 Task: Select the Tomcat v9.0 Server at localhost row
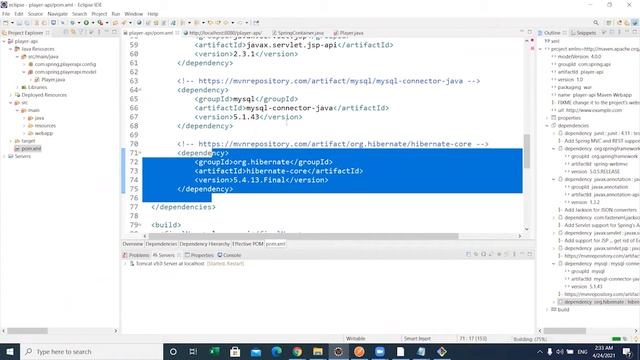click(187, 264)
